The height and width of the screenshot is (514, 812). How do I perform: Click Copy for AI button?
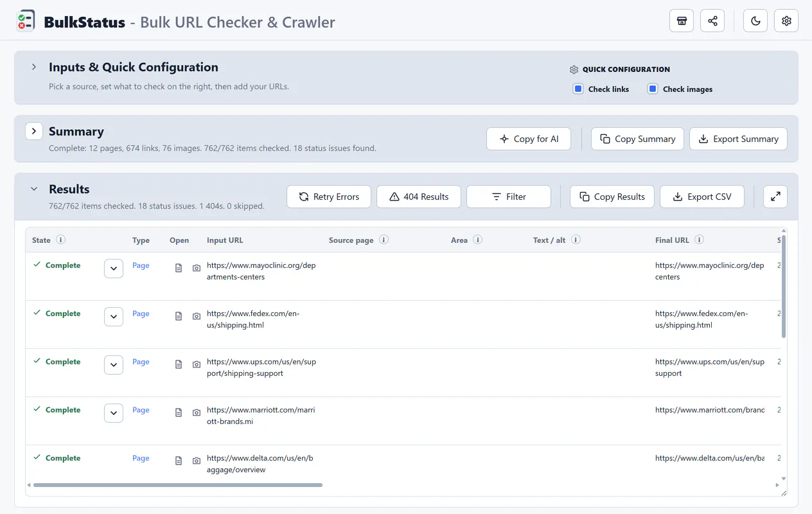coord(529,139)
